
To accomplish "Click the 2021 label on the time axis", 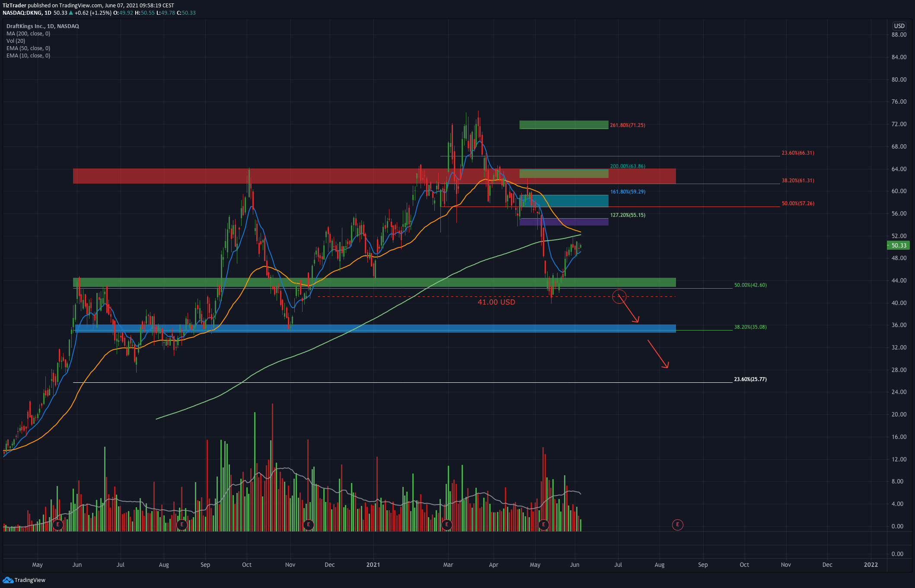I will [373, 565].
